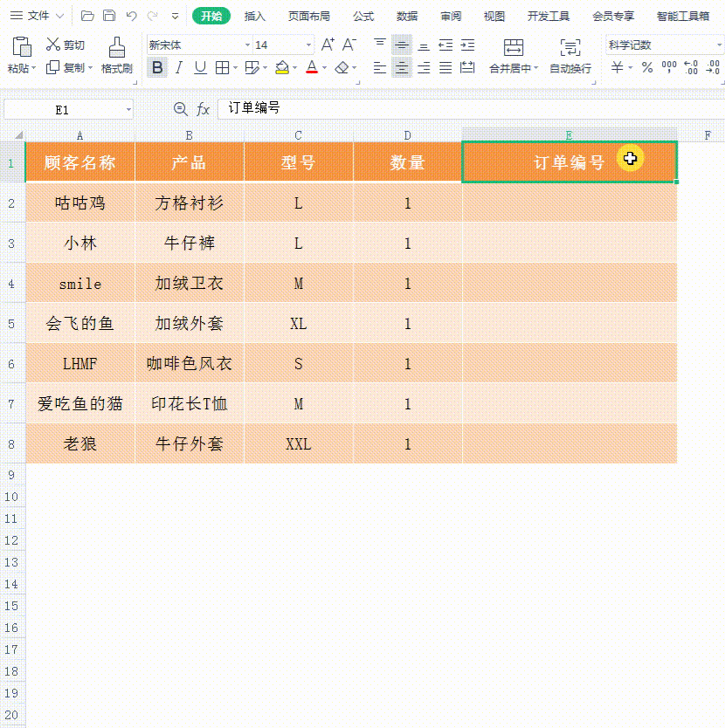Click the Undo arrow icon
This screenshot has width=725, height=728.
tap(131, 16)
